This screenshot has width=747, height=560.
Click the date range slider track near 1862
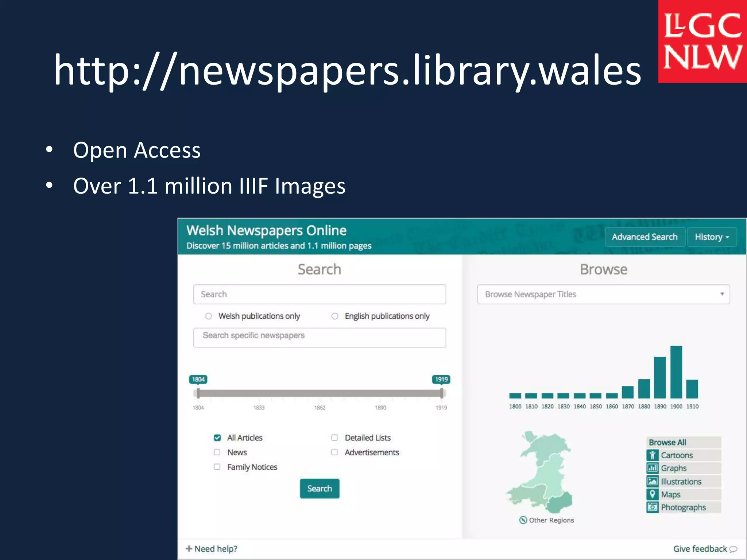click(320, 393)
